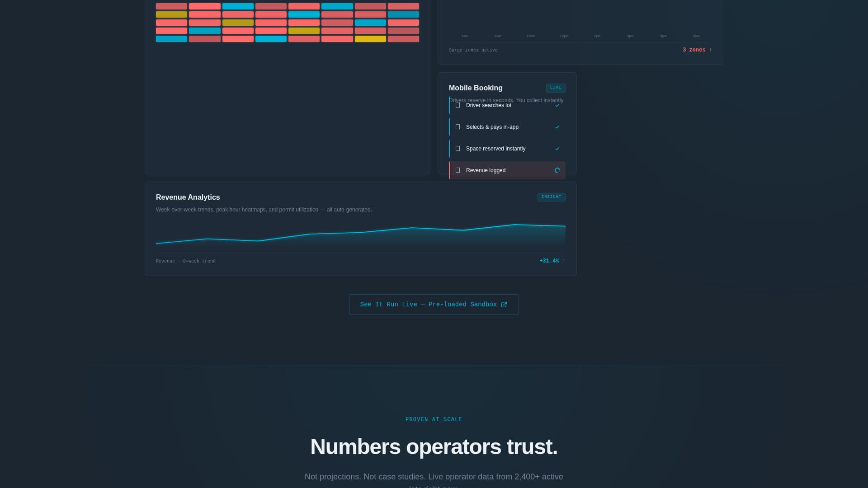
Task: Click the '2pm' time axis label
Action: click(x=597, y=36)
